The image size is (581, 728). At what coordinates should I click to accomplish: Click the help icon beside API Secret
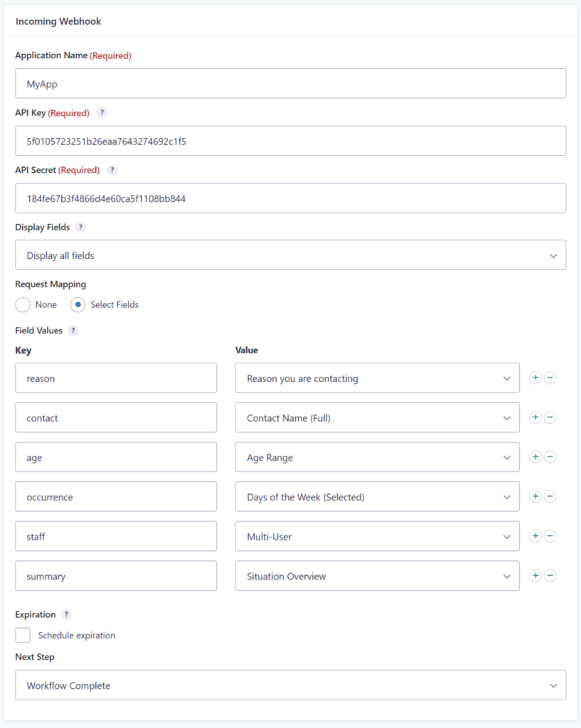coord(112,170)
